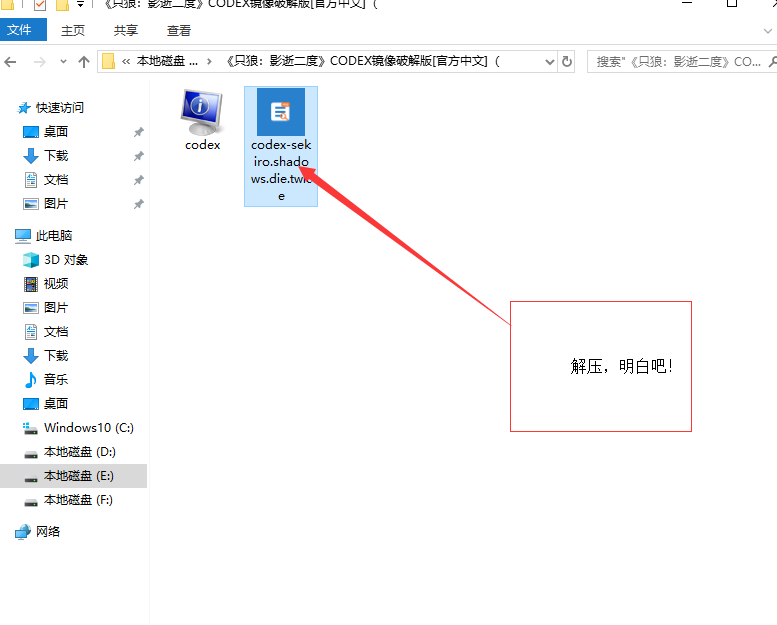This screenshot has height=625, width=777.
Task: Open 本地磁盘 (F:) drive
Action: pyautogui.click(x=78, y=500)
